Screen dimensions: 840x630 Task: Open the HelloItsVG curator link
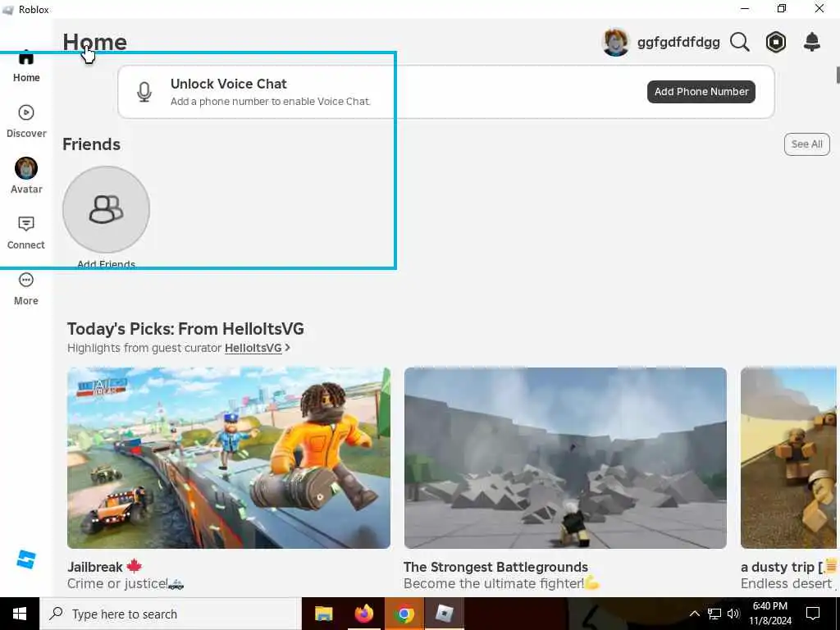pyautogui.click(x=253, y=348)
